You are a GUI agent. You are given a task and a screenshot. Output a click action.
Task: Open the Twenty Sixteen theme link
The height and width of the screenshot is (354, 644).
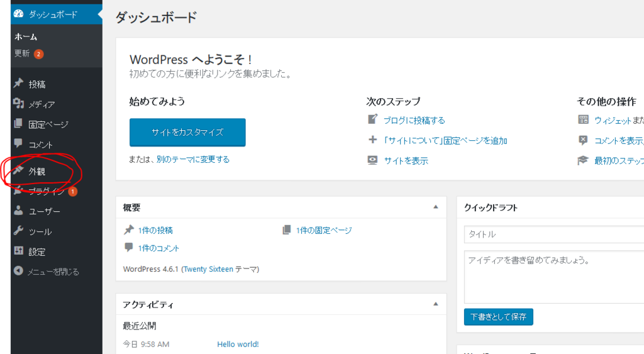[208, 269]
